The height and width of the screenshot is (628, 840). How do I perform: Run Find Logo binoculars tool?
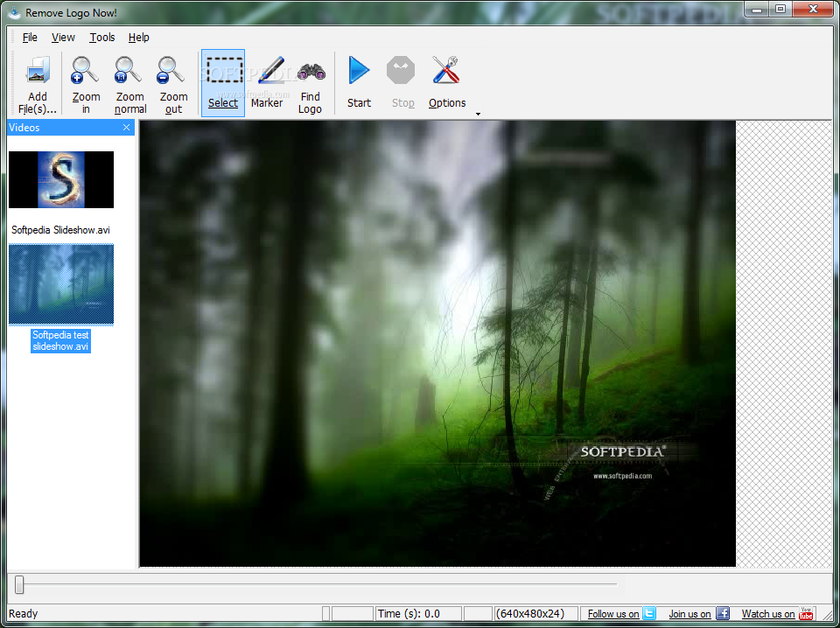311,71
